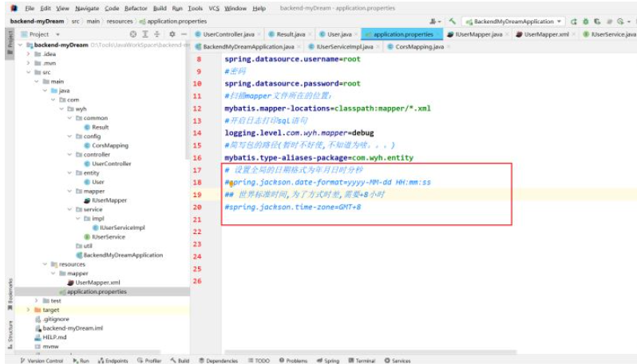
Task: Hide the Project panel with minus icon
Action: click(x=183, y=34)
